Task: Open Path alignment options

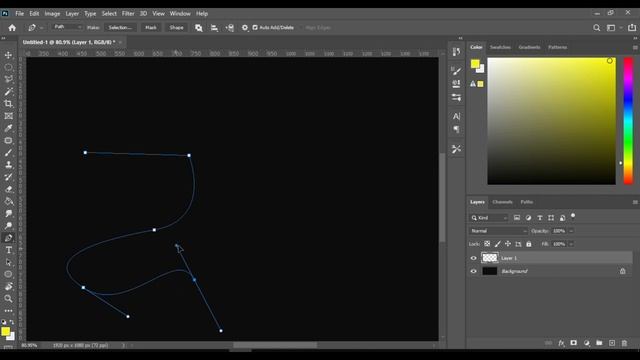Action: (x=214, y=28)
